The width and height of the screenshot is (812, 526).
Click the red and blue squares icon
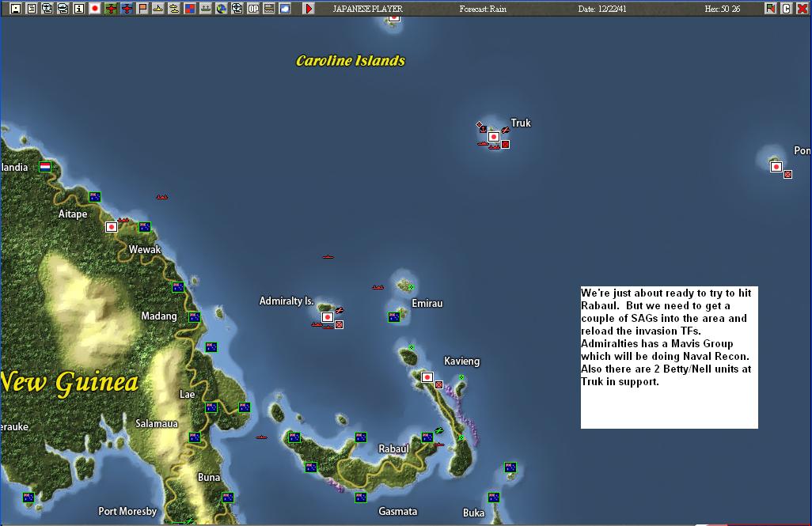point(189,8)
